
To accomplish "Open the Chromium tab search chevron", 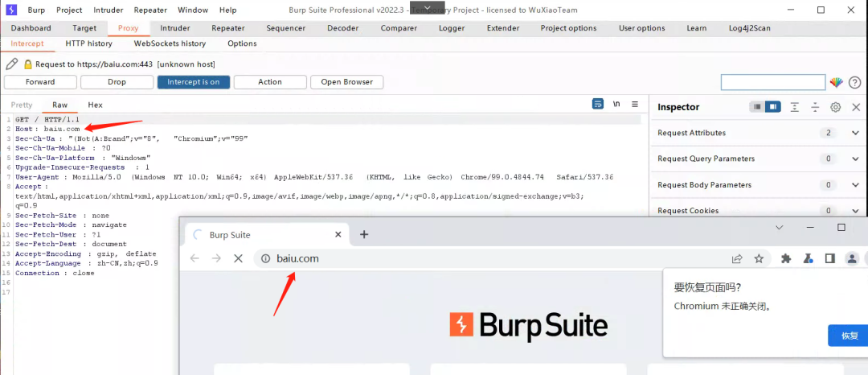I will (779, 228).
